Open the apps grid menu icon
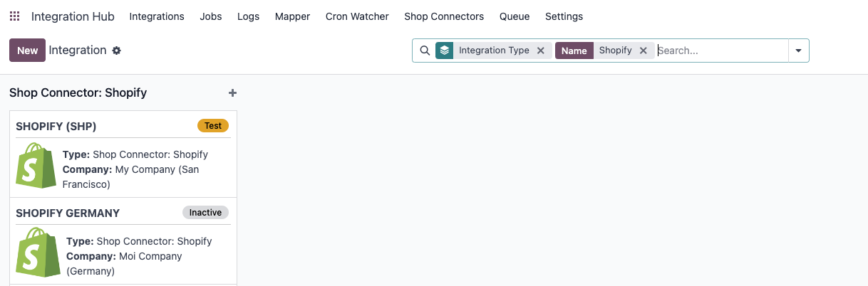This screenshot has height=286, width=868. 14,16
